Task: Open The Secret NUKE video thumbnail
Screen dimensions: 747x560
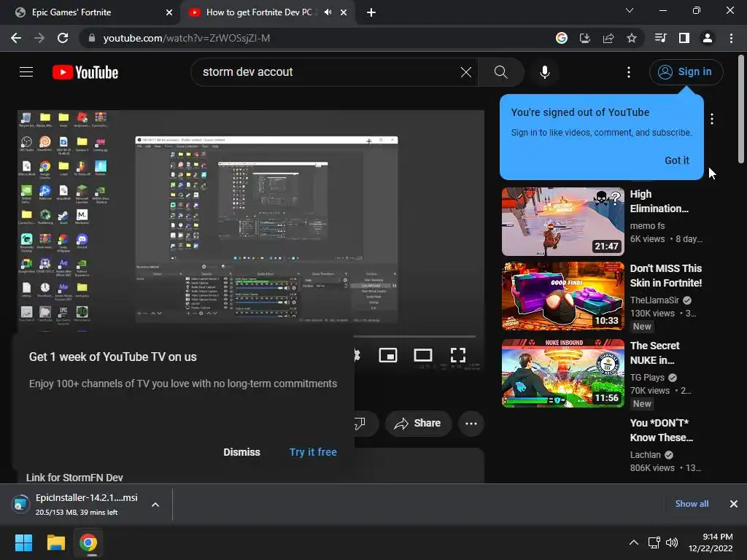Action: click(x=562, y=373)
